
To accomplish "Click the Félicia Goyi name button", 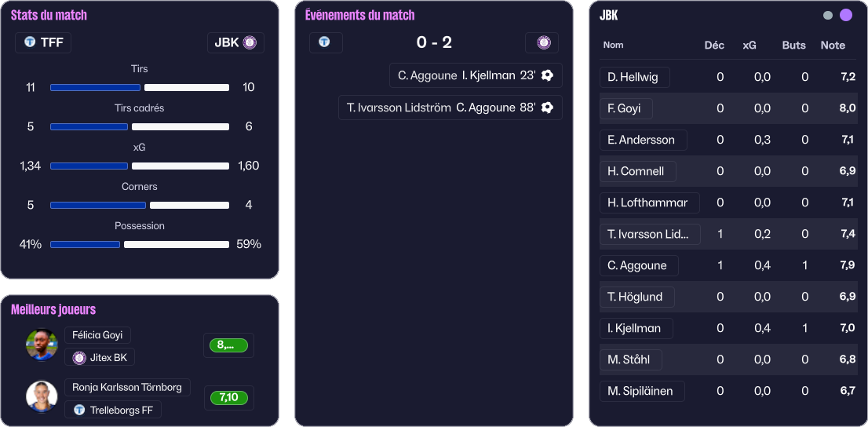I will click(x=97, y=335).
